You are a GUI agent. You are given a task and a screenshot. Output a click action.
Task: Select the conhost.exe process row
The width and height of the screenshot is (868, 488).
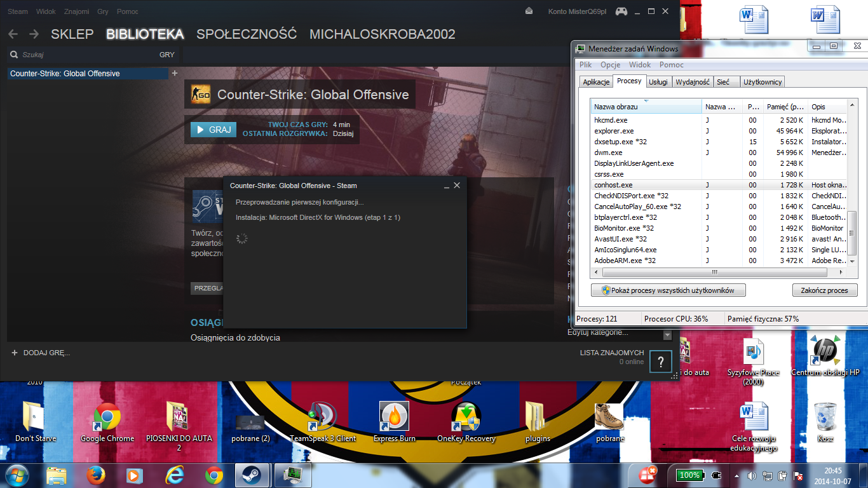(x=719, y=185)
